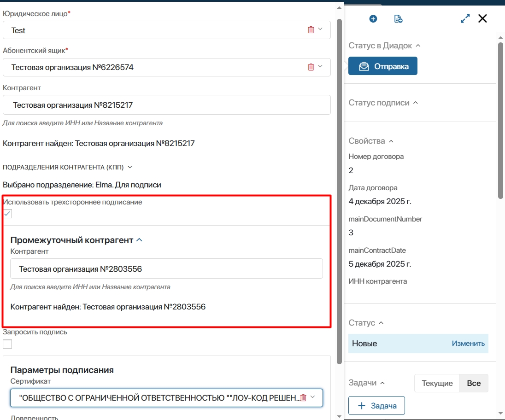Clear the Абонентский ящик selection with trash icon
This screenshot has height=420, width=505.
pos(311,67)
